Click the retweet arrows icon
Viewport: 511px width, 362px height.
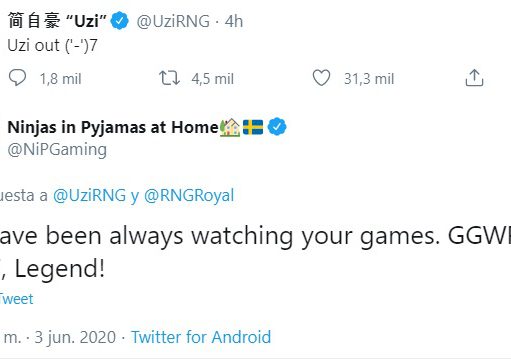pos(169,78)
